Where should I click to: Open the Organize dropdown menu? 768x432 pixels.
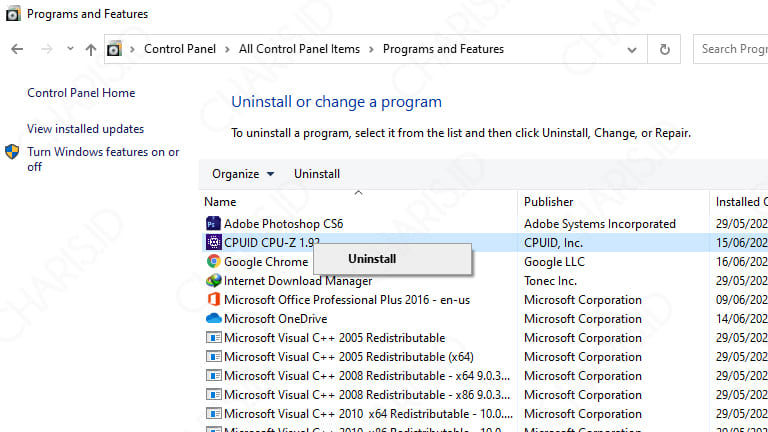coord(243,174)
